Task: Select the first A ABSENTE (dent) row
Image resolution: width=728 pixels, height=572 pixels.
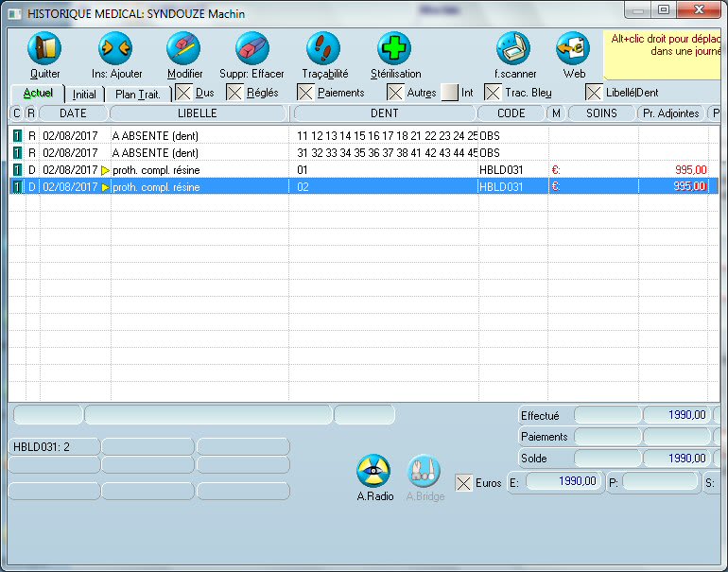Action: 155,136
